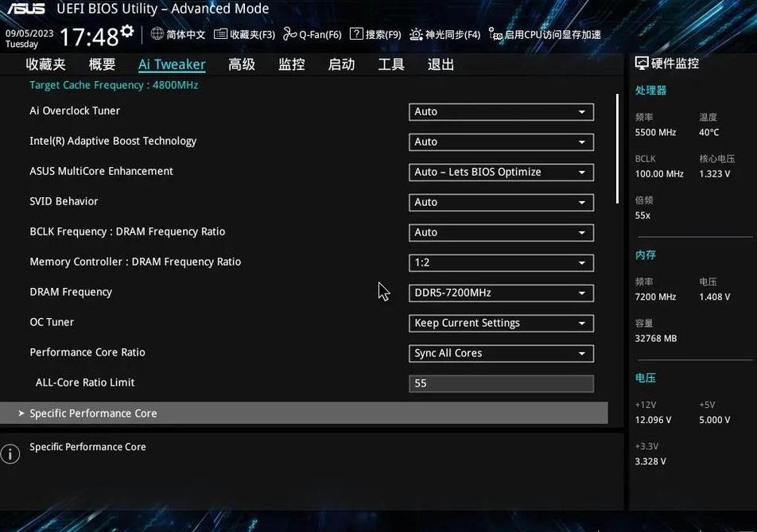Click the 12.096 V reading
The height and width of the screenshot is (532, 757).
click(x=653, y=420)
